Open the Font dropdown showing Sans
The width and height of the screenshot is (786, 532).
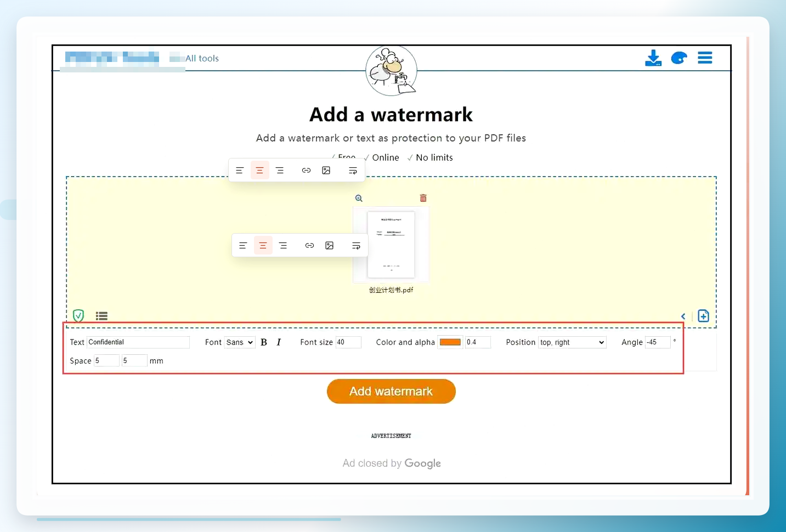(240, 342)
